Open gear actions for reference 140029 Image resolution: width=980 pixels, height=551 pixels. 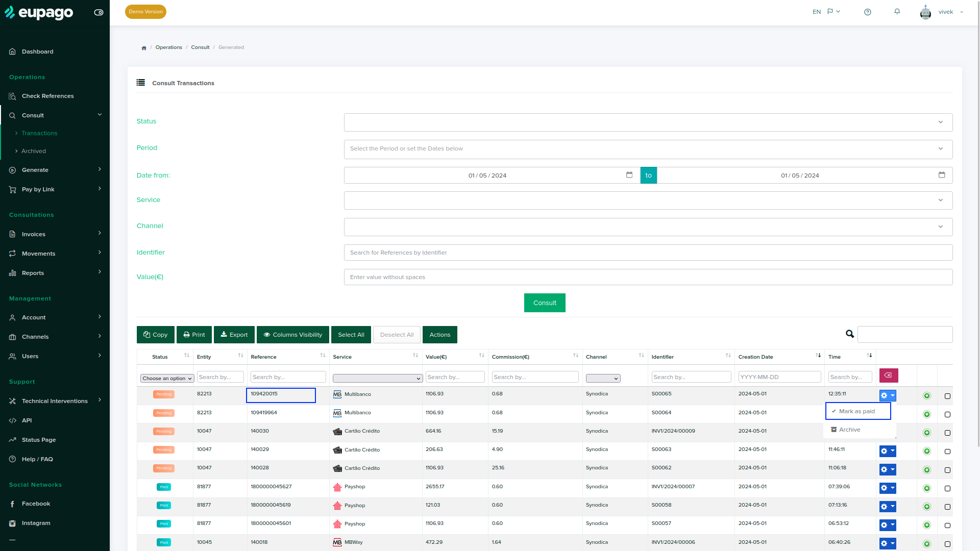click(x=888, y=451)
